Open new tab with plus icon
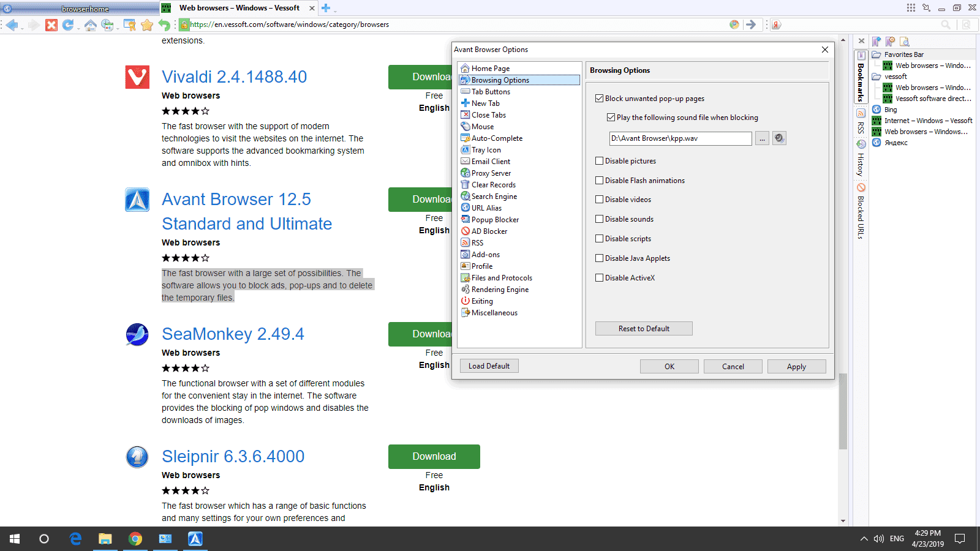Screen dimensions: 980x551 click(326, 8)
